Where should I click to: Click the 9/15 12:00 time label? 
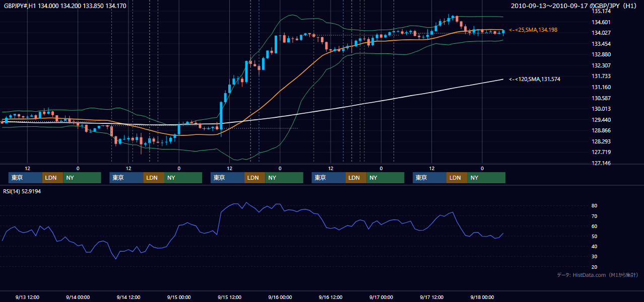click(x=229, y=297)
